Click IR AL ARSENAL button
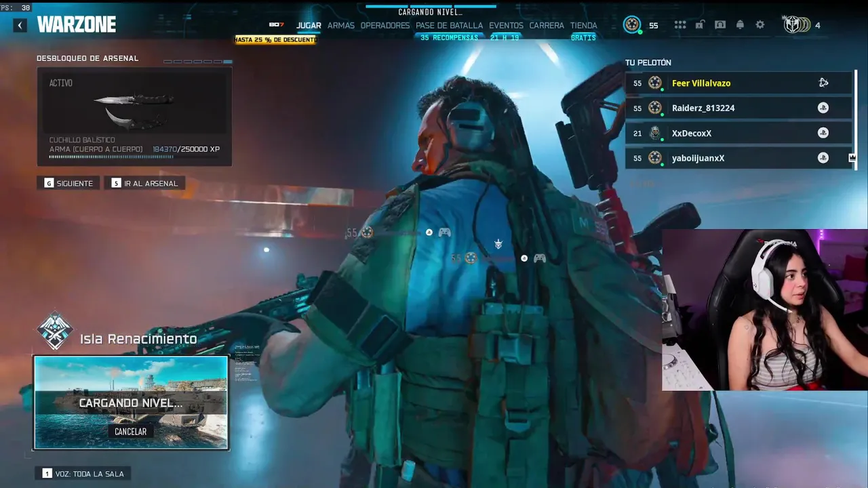The width and height of the screenshot is (868, 488). [x=144, y=183]
